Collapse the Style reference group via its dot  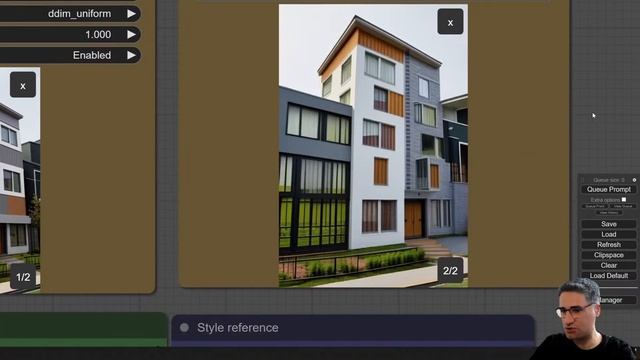(184, 328)
